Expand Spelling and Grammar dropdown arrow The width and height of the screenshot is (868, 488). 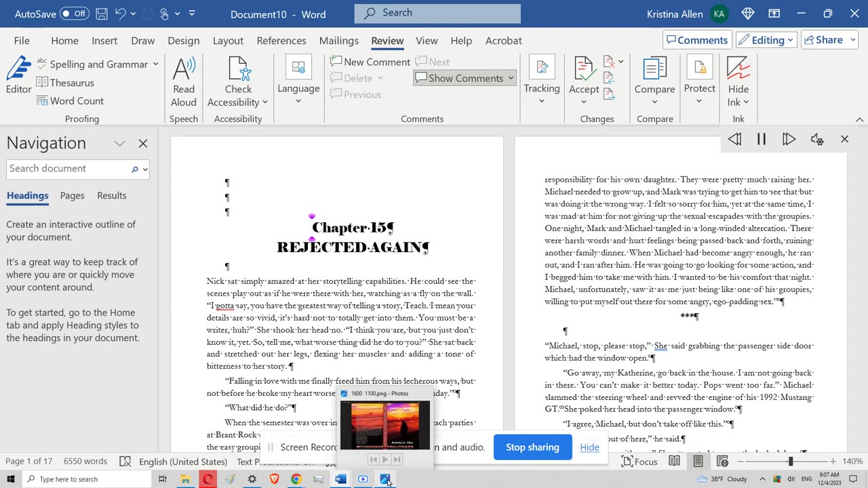tap(155, 64)
